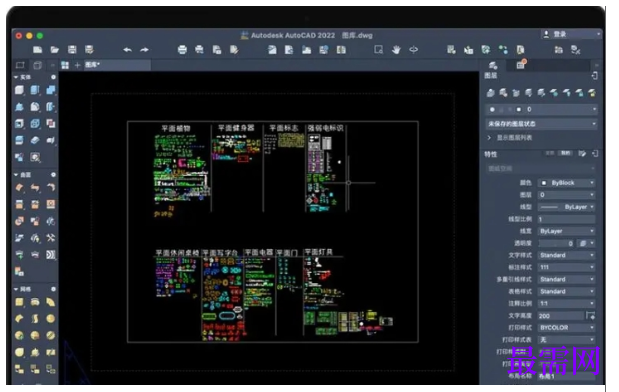Click the Save As toolbar icon
The image size is (619, 392).
coord(89,50)
